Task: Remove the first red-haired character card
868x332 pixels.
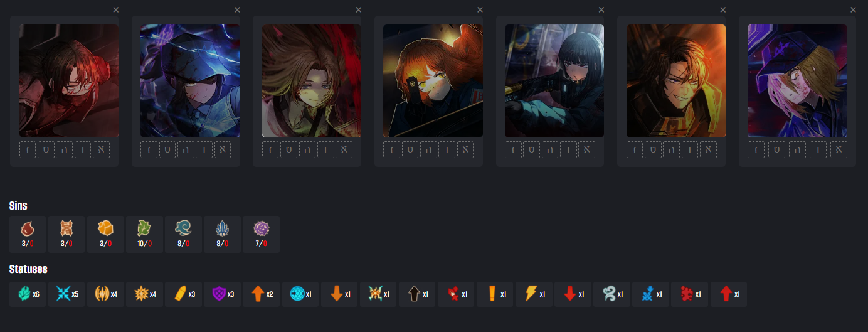Action: click(115, 10)
